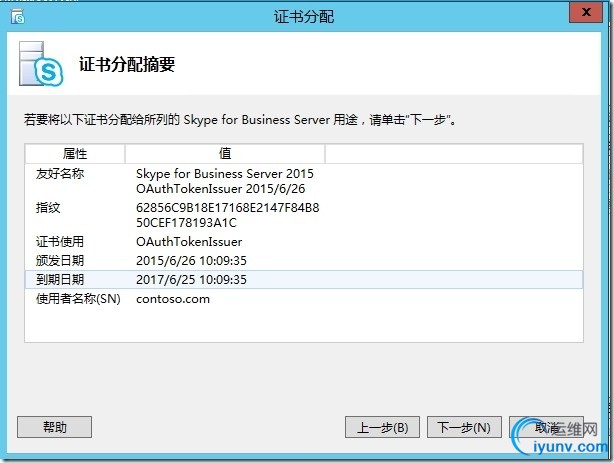Click the 下一步(N) button
The width and height of the screenshot is (614, 463).
(x=464, y=427)
